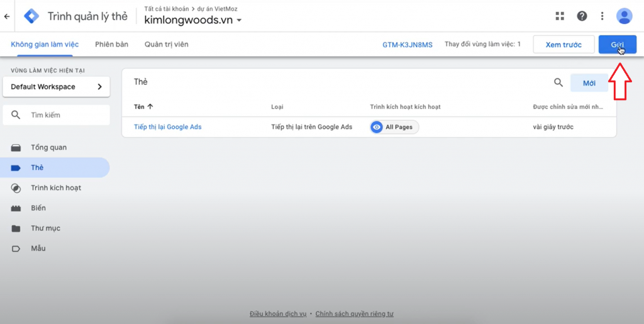Click the Tất cả tài khoản breadcrumb
The image size is (644, 324).
tap(167, 9)
